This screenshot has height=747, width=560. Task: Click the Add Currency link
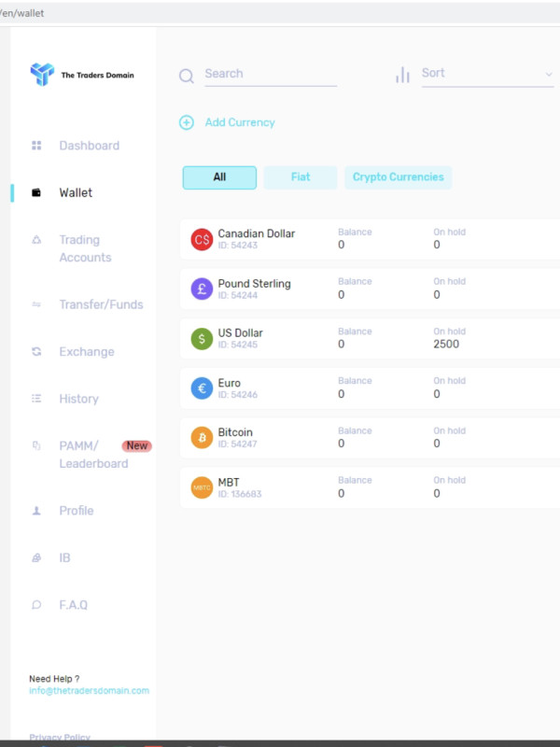(240, 122)
